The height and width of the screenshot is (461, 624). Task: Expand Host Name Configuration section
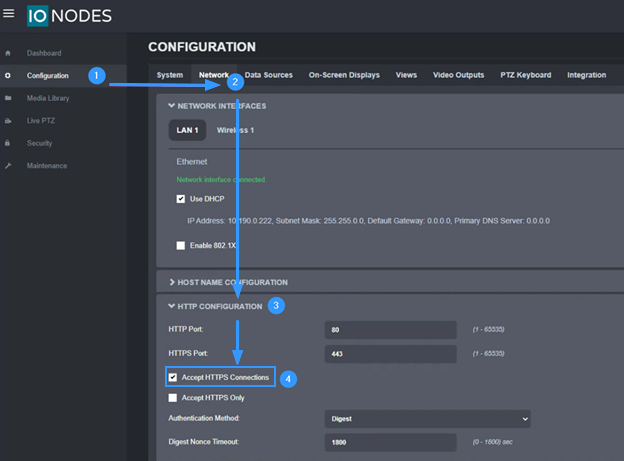232,283
